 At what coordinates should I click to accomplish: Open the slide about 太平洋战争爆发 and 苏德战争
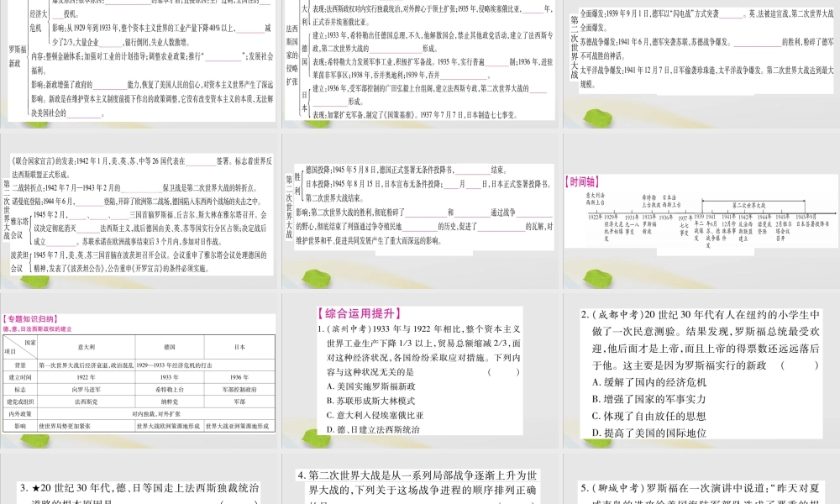[x=701, y=64]
